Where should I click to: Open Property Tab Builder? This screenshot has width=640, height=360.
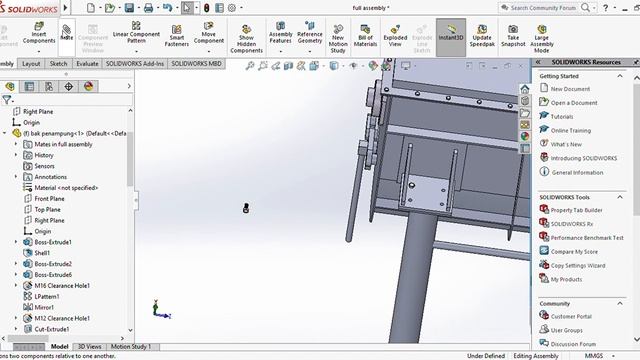[576, 210]
